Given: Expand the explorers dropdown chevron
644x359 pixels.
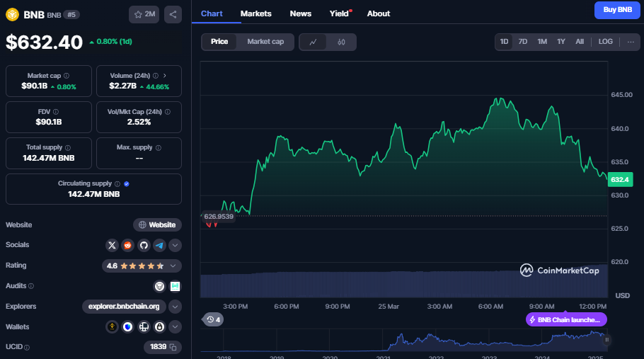Looking at the screenshot, I should click(175, 307).
